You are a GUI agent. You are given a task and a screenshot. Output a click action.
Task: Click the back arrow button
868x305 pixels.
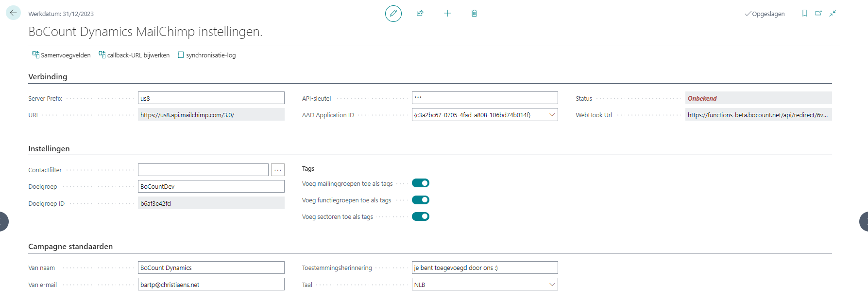point(13,13)
